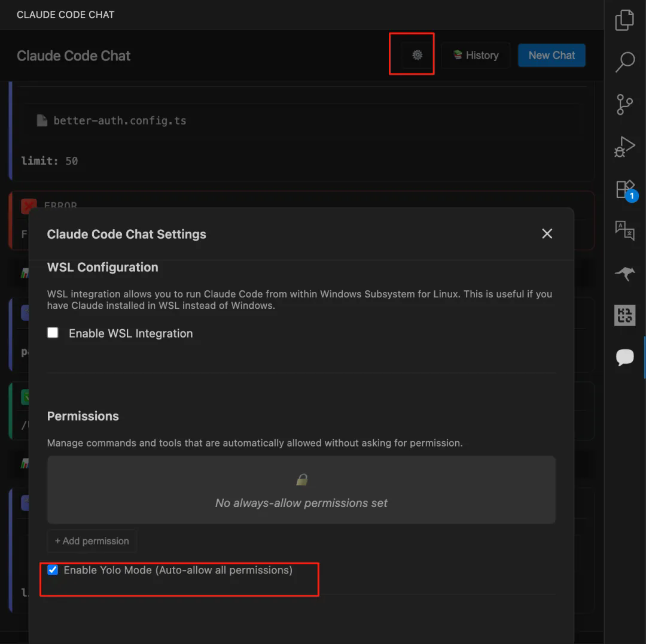
Task: Click the 'limit: 50' text
Action: [50, 161]
